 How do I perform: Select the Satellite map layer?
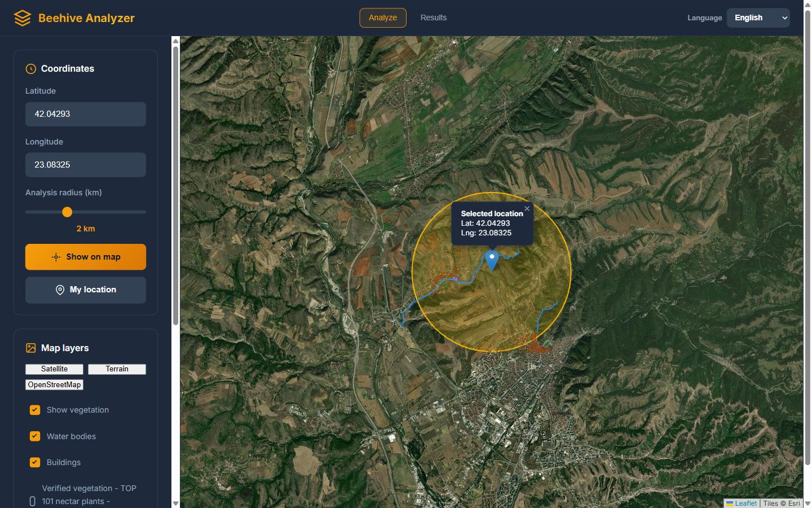coord(54,369)
